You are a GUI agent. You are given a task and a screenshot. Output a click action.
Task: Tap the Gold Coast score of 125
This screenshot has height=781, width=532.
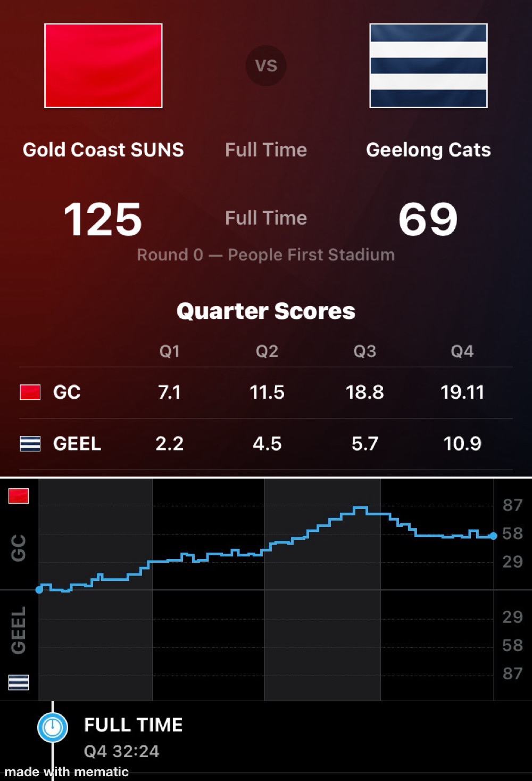point(103,219)
